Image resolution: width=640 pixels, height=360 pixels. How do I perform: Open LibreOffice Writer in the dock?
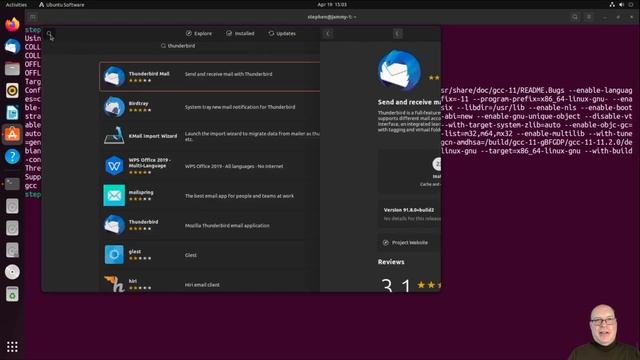(x=12, y=113)
